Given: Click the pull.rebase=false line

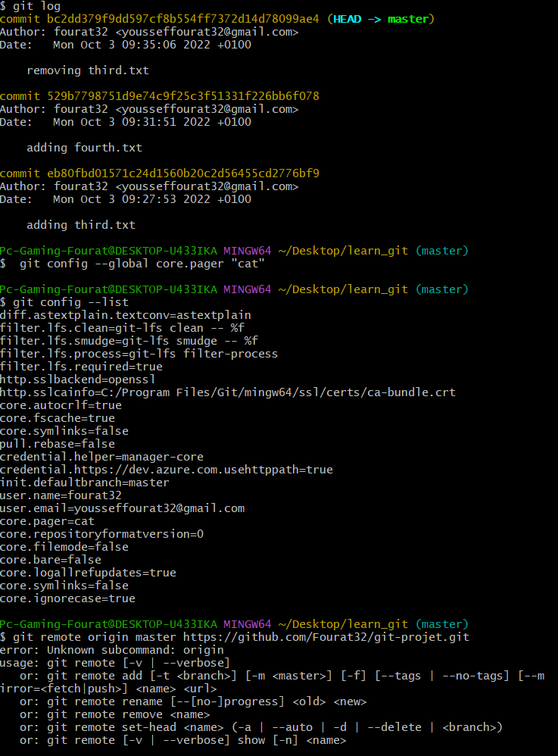Looking at the screenshot, I should (58, 444).
